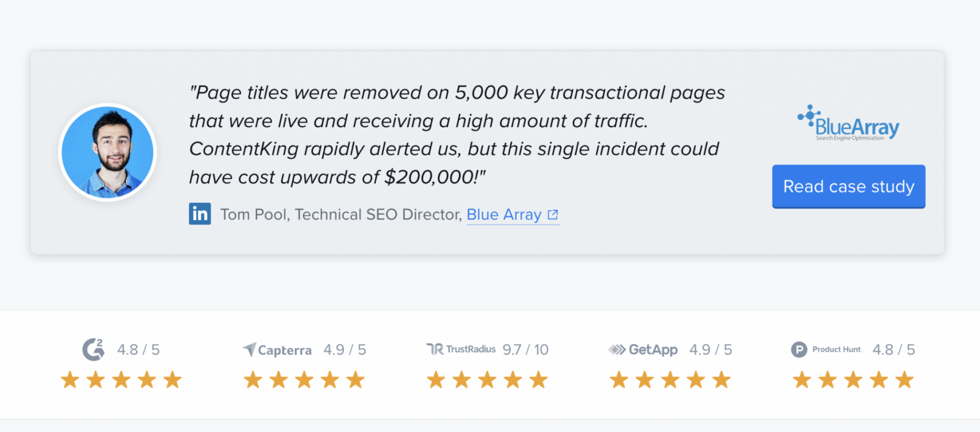Click the testimonial quote text

point(457,134)
